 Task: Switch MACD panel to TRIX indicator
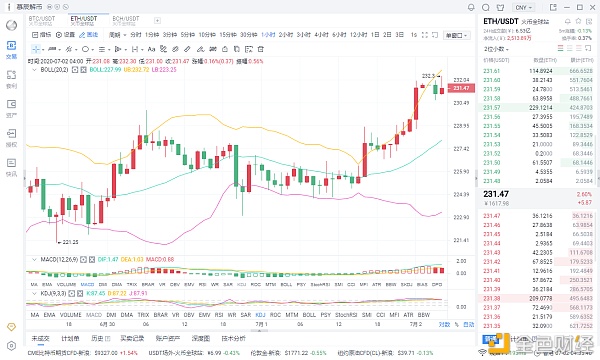(x=132, y=285)
